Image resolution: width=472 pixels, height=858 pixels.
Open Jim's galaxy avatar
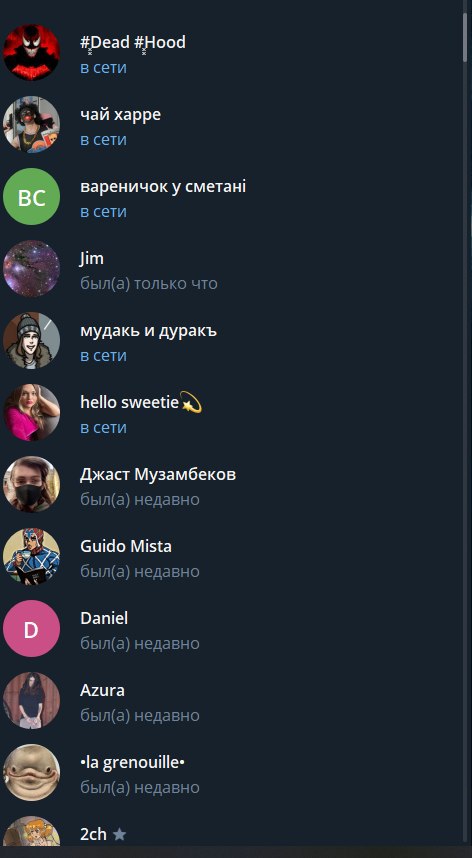(x=31, y=269)
